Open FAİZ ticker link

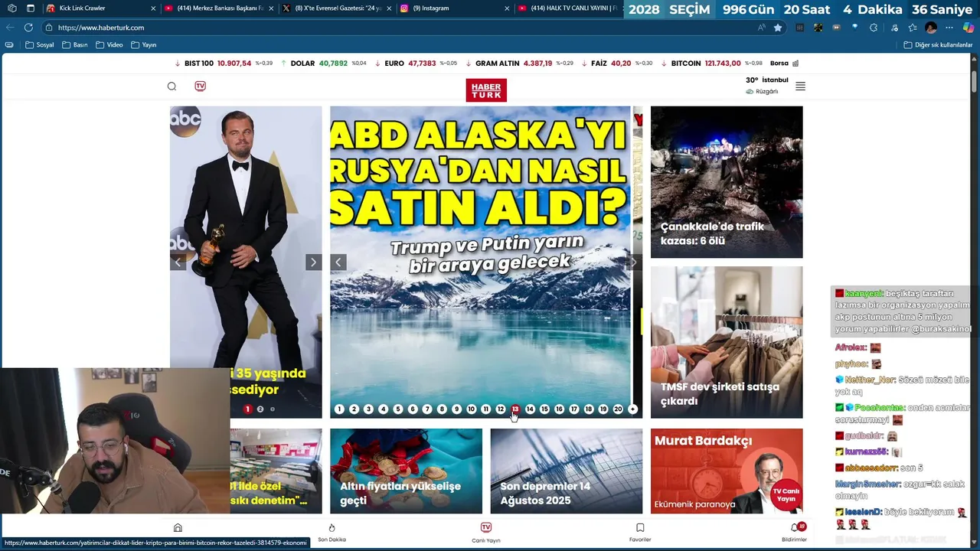tap(617, 64)
